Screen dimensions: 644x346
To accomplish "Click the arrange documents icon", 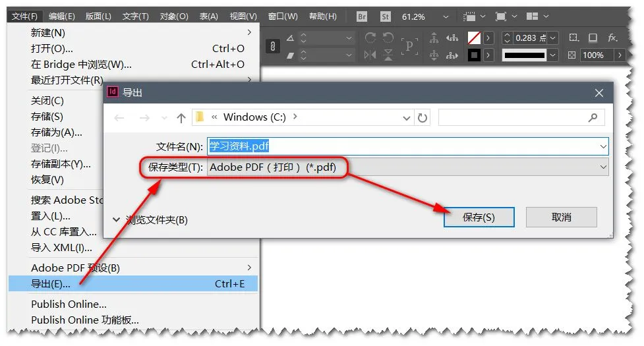I will 533,16.
